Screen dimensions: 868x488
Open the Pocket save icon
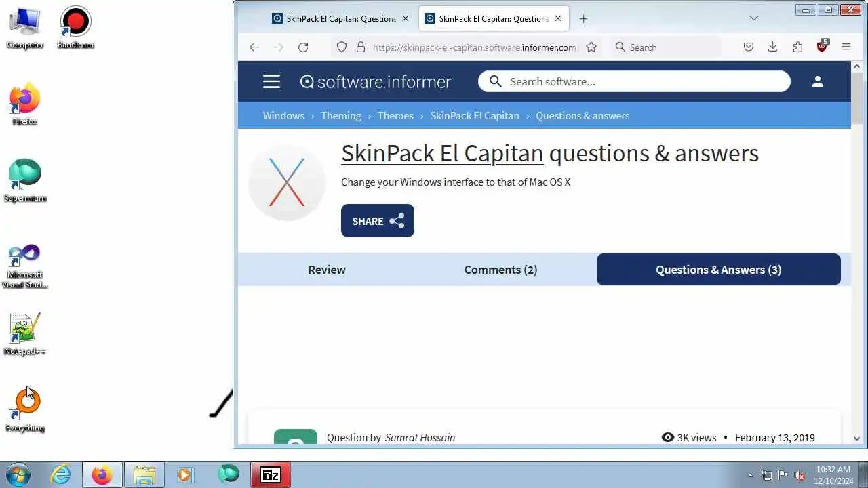tap(749, 47)
